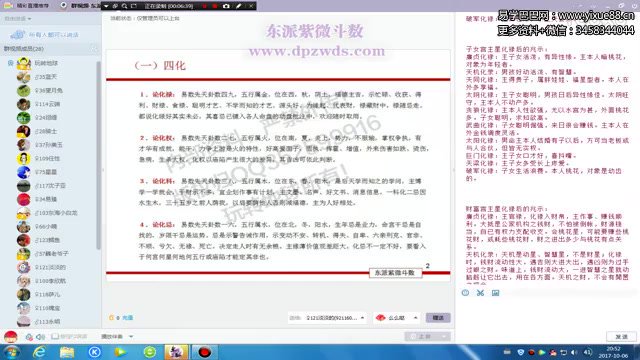Click the microphone settings icon in bottom bar
This screenshot has height=360, width=640.
[x=29, y=337]
